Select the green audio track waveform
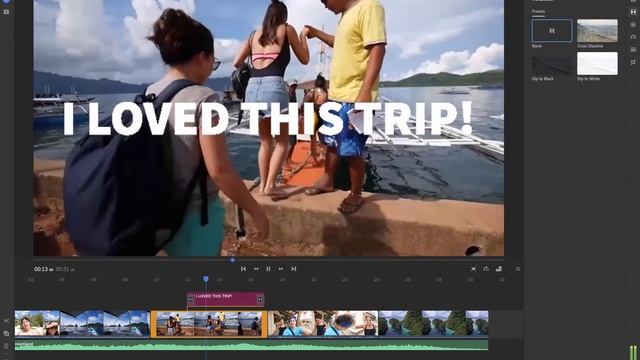This screenshot has width=640, height=360. (x=251, y=345)
